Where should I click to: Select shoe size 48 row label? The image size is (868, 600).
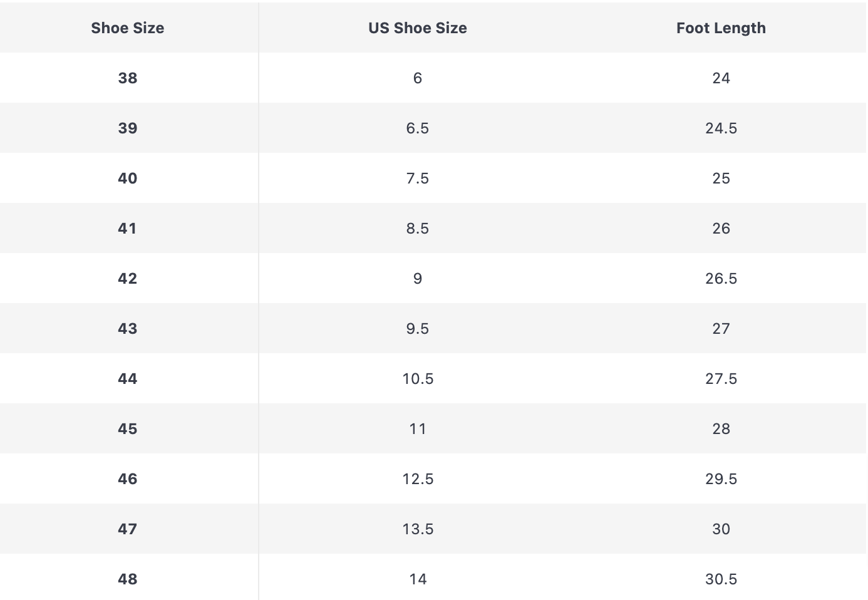tap(128, 579)
